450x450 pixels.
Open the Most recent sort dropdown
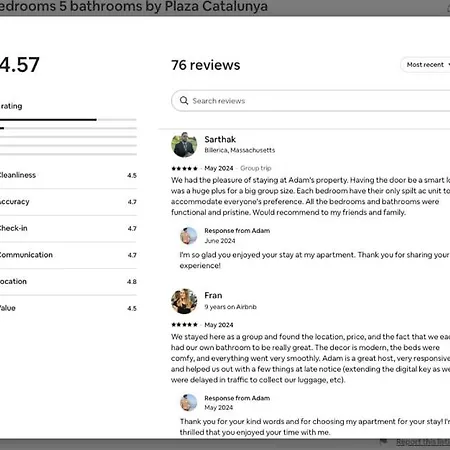pos(425,65)
